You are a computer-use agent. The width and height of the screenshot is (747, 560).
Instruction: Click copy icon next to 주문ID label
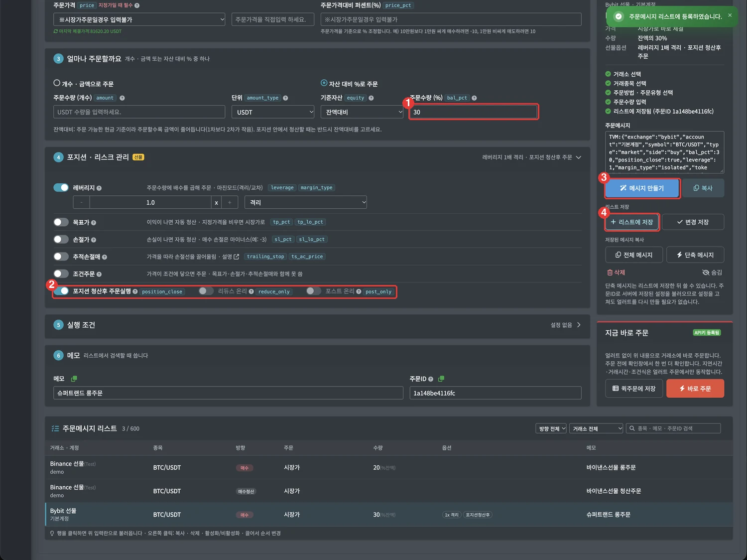(x=441, y=379)
